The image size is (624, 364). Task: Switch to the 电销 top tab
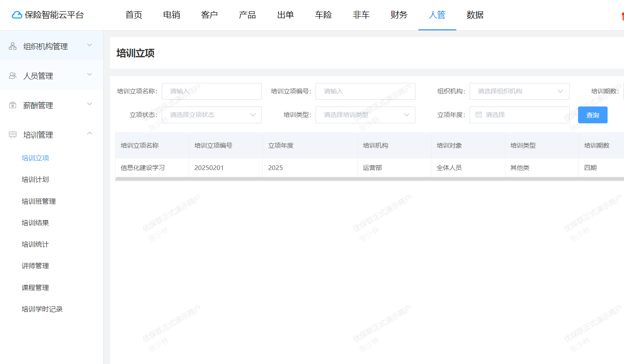[172, 15]
